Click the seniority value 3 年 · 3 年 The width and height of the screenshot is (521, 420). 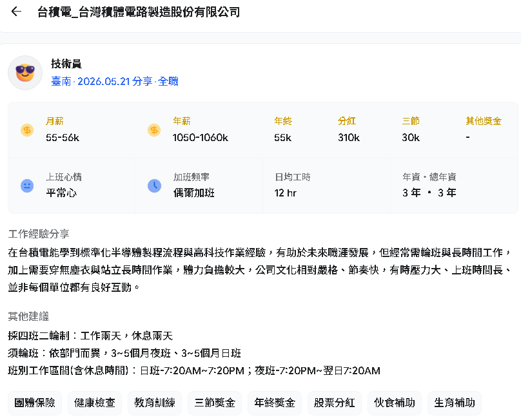[429, 193]
